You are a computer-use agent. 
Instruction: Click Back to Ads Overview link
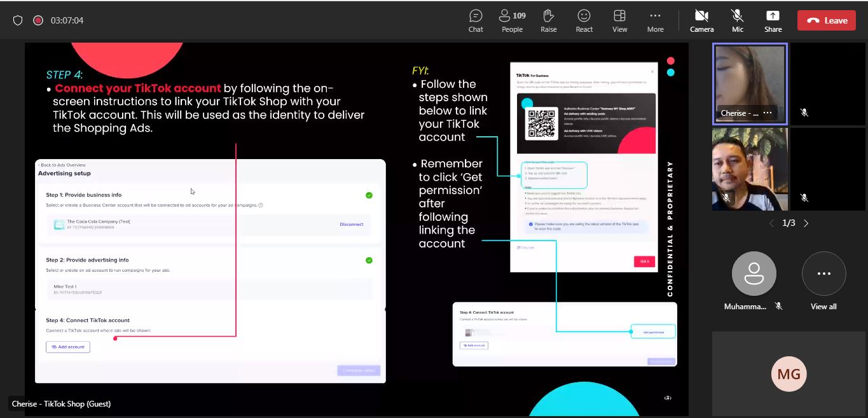(62, 165)
